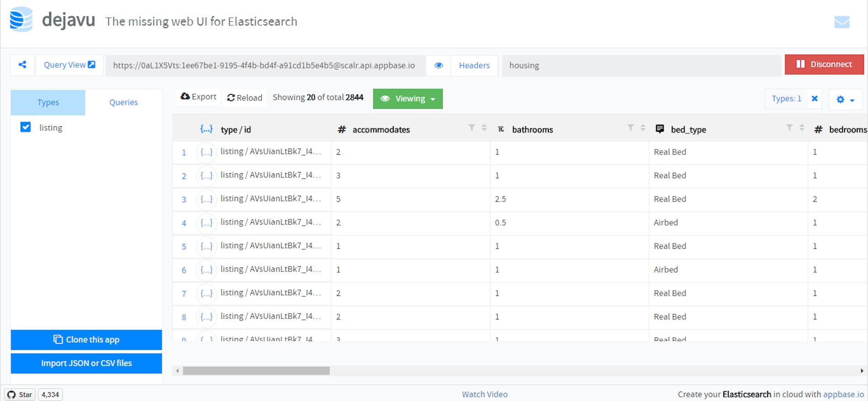Click the filter icon in bed_type column
This screenshot has width=868, height=401.
789,128
